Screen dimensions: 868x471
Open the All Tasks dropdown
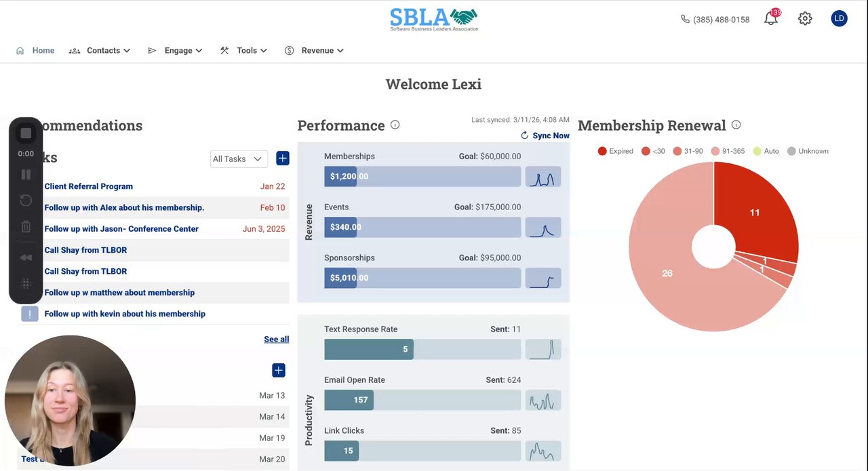coord(239,159)
